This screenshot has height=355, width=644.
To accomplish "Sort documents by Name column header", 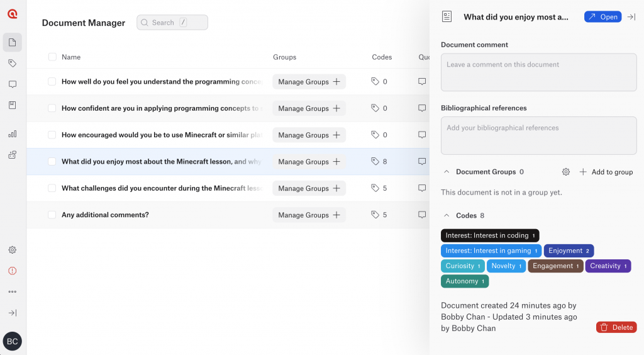I will [71, 57].
